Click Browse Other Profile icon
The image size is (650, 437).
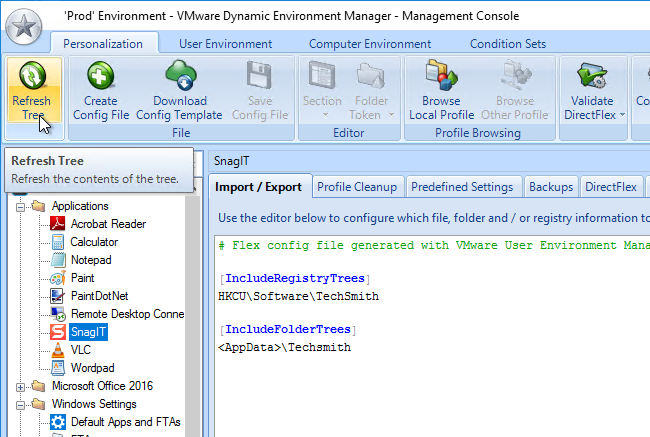pos(515,75)
